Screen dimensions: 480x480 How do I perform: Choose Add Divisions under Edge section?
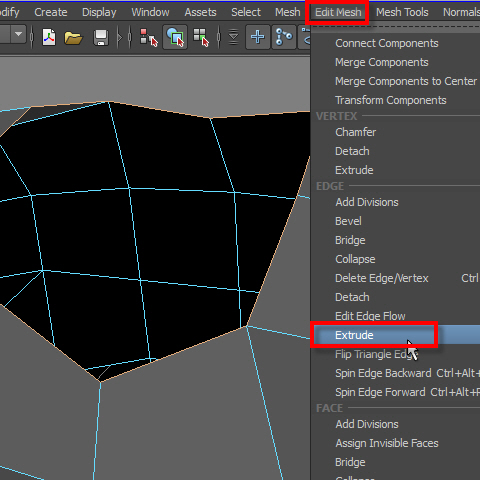pos(367,202)
